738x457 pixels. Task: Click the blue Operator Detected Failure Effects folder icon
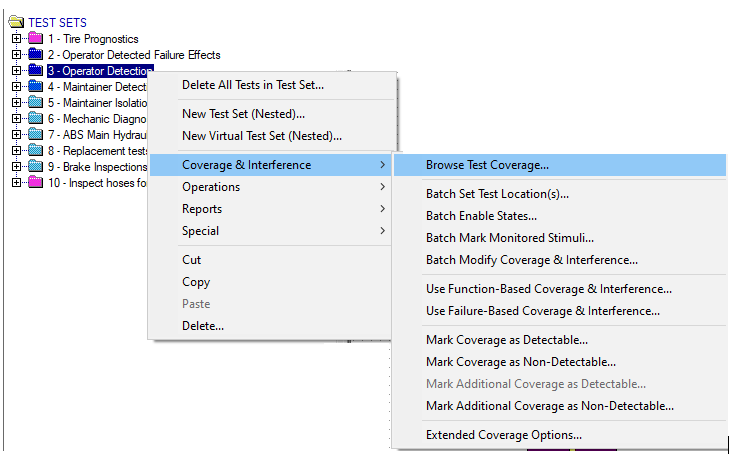[x=35, y=54]
